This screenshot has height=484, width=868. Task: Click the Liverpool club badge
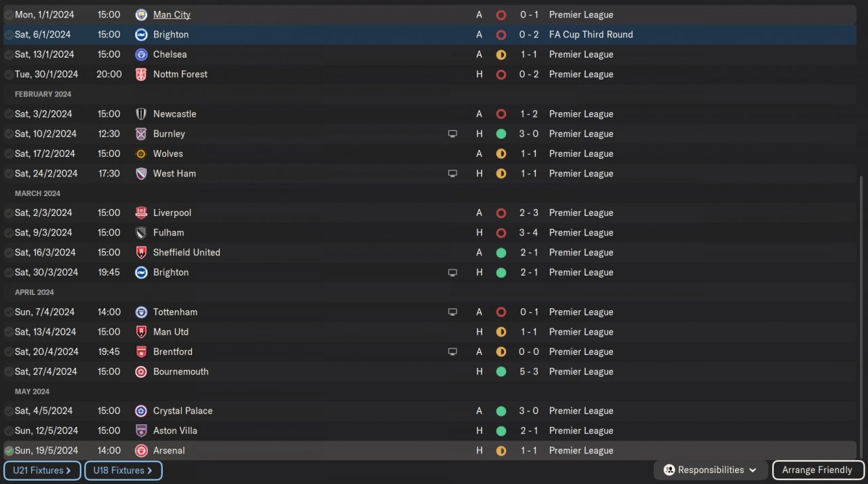[x=141, y=213]
